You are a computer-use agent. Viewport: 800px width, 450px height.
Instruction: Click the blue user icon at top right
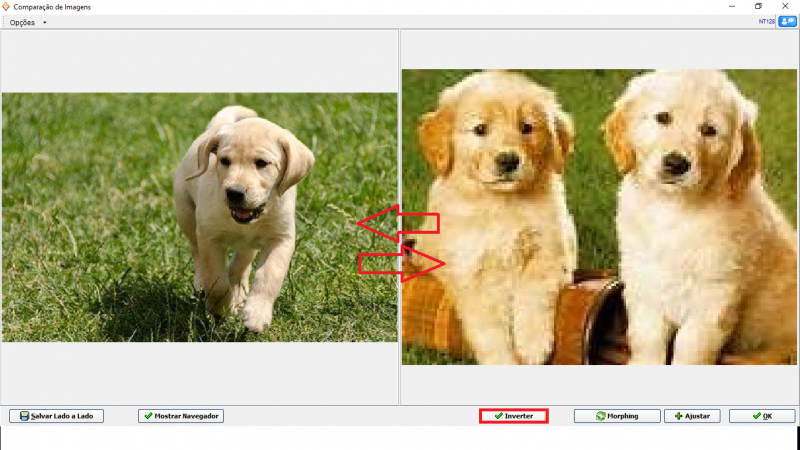click(787, 21)
